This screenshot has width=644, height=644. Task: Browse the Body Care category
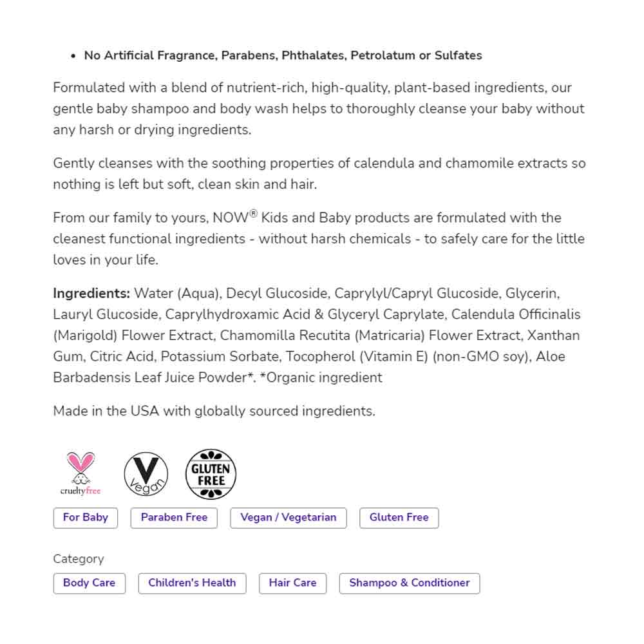click(89, 583)
